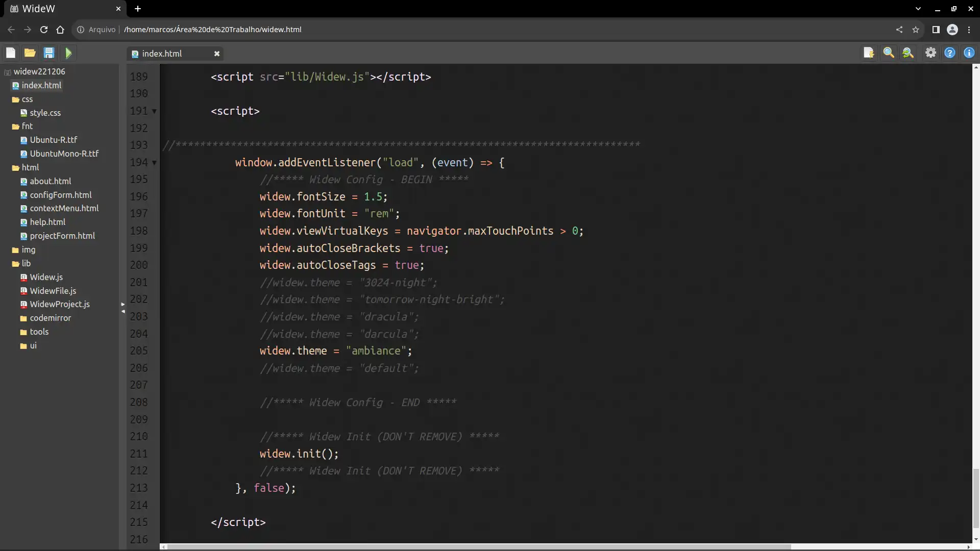Expand the 'html' folder in sidebar
The height and width of the screenshot is (551, 980).
point(30,167)
